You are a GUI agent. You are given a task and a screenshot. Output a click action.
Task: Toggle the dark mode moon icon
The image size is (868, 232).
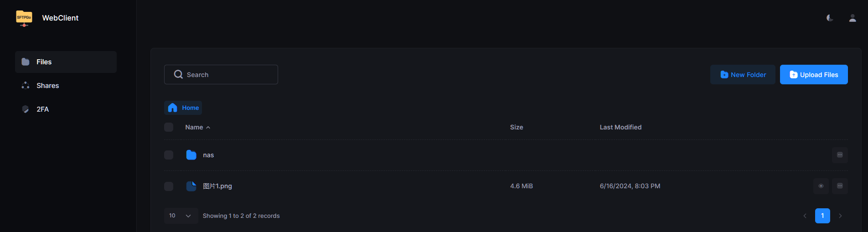click(x=830, y=18)
